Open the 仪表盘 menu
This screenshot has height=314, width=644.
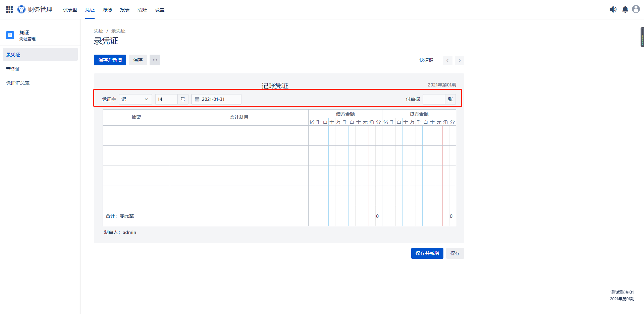tap(70, 10)
